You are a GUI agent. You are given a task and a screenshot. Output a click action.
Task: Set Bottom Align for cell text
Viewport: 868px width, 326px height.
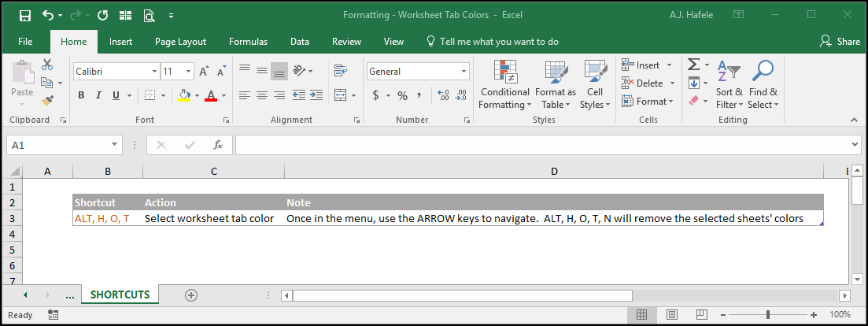(279, 72)
